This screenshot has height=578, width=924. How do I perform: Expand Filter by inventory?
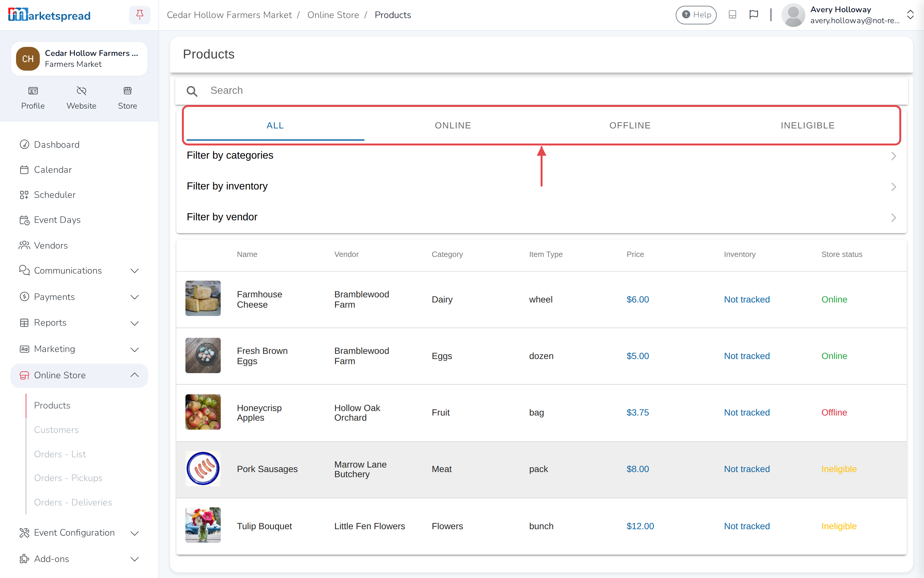(x=541, y=186)
